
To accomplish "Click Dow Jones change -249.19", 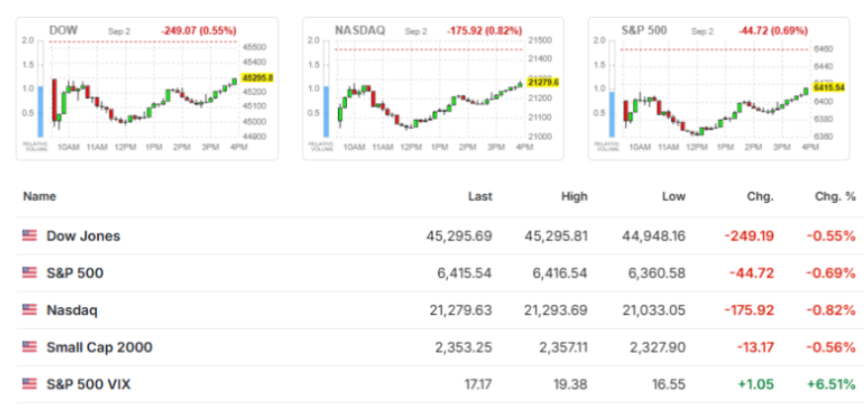I will (x=749, y=237).
